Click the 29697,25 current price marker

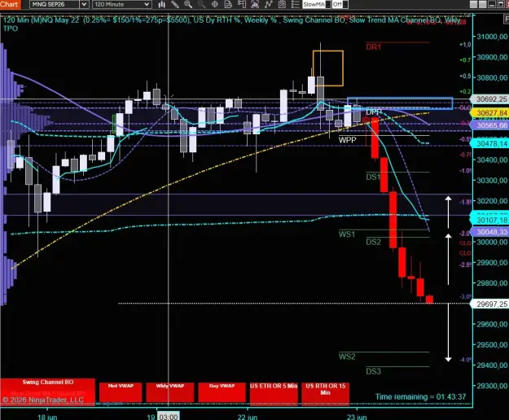coord(489,304)
